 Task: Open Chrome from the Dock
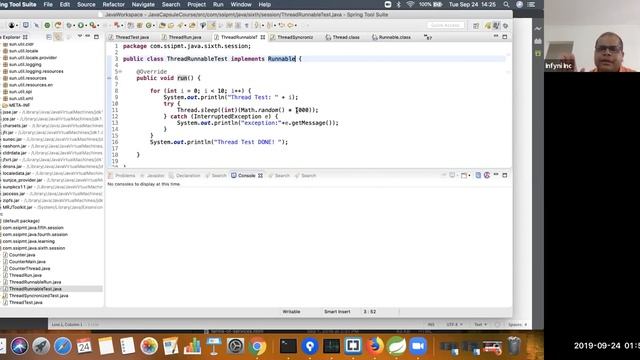(x=257, y=346)
